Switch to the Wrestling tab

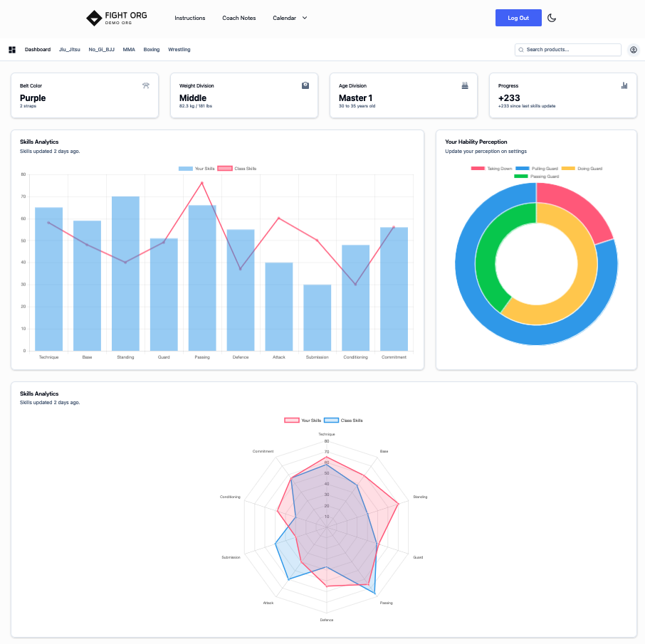pyautogui.click(x=179, y=50)
